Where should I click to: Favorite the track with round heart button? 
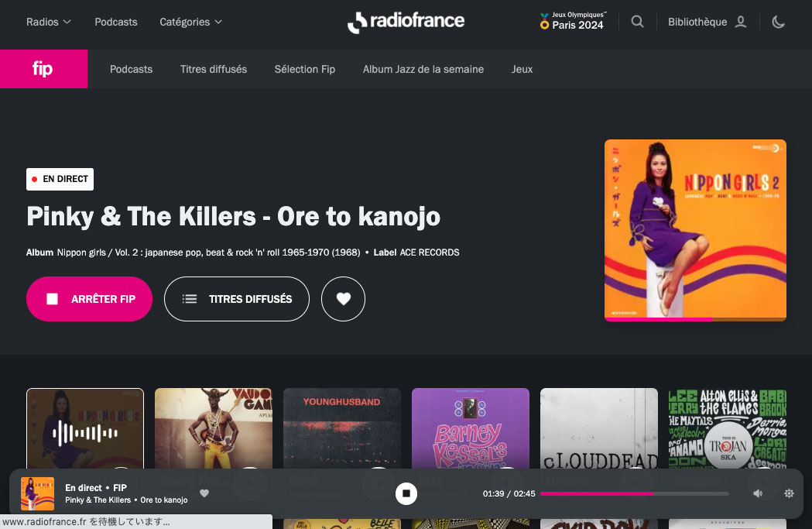pos(343,299)
